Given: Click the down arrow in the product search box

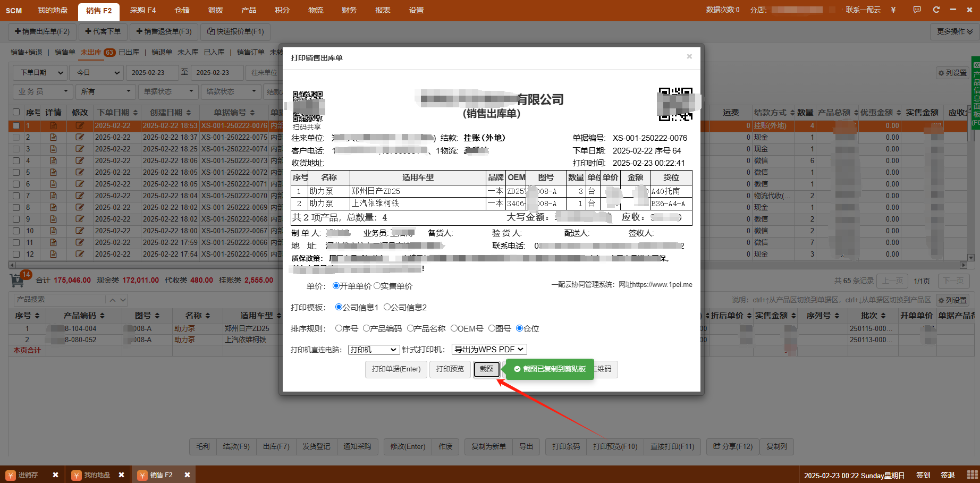Looking at the screenshot, I should tap(123, 300).
